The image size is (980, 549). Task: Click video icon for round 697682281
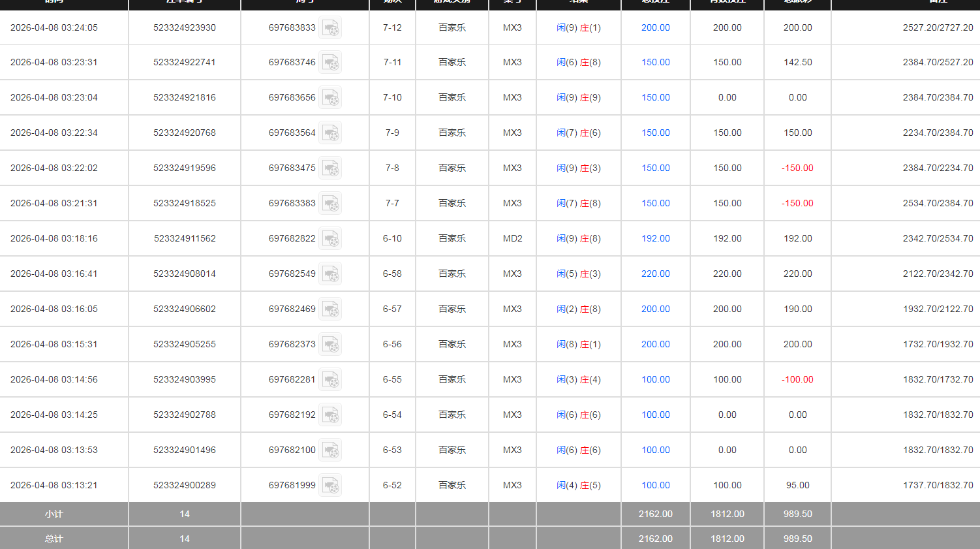[x=330, y=380]
